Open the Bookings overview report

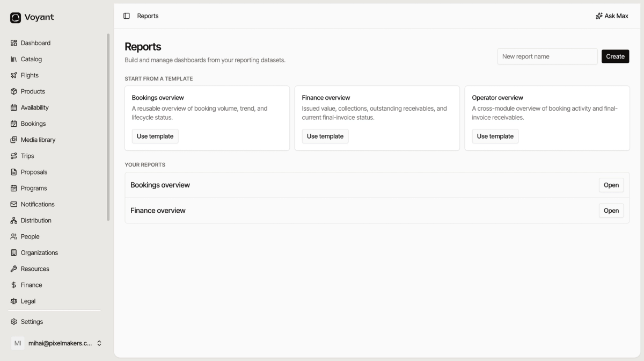pyautogui.click(x=611, y=185)
